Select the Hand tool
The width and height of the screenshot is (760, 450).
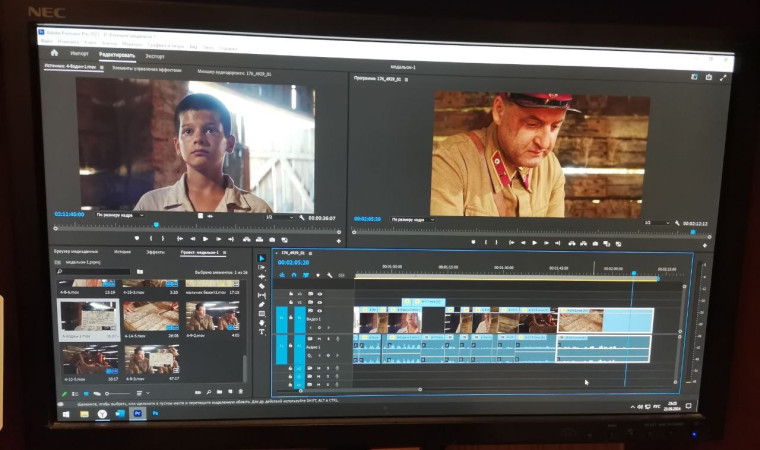(262, 323)
